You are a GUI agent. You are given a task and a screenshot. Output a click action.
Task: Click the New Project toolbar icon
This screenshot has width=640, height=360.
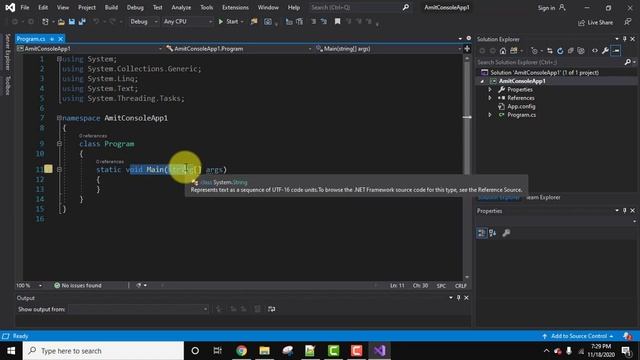click(45, 22)
